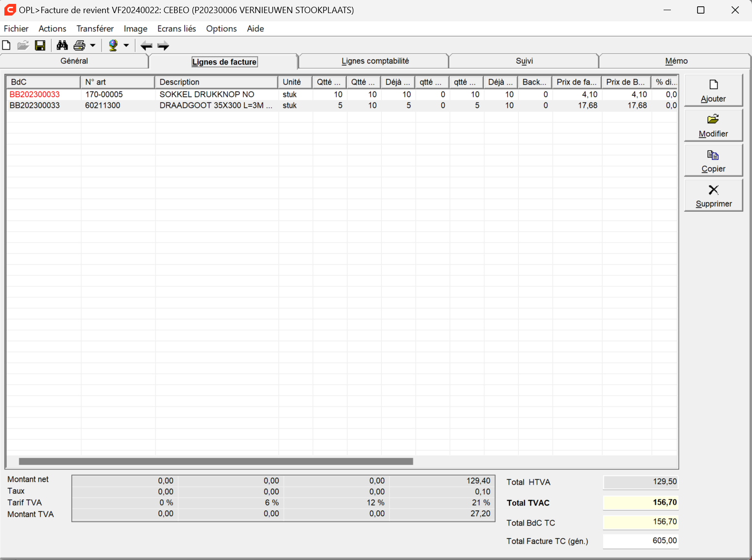
Task: Click the % di.. column header
Action: 665,82
